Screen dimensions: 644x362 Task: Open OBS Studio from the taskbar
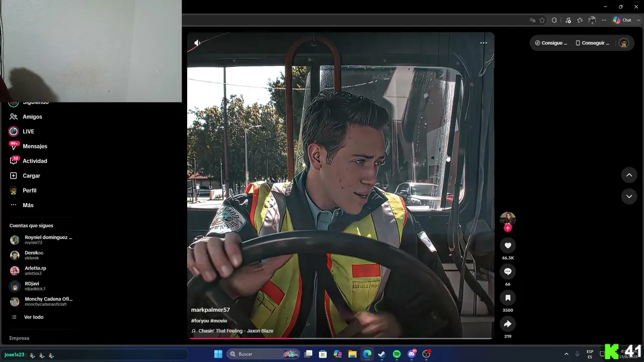[426, 354]
